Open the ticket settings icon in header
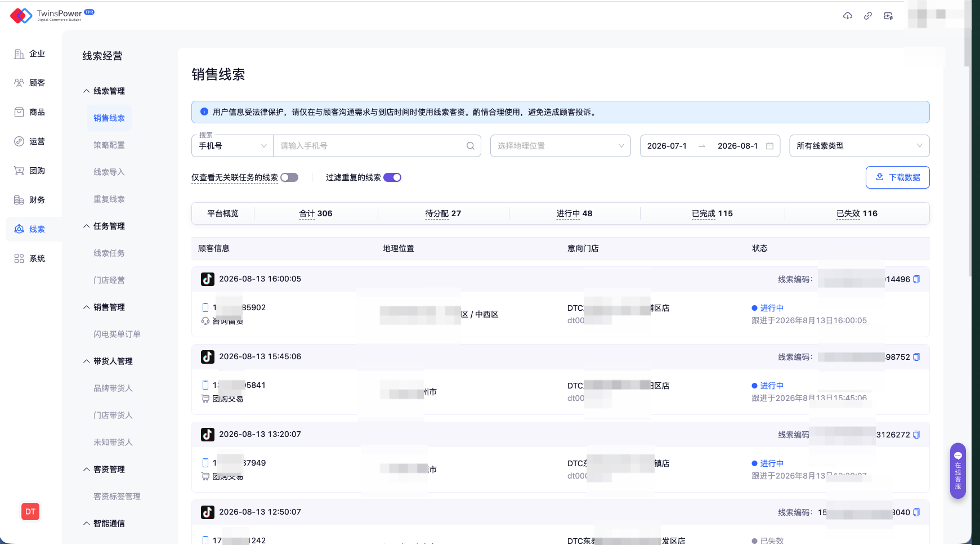980x545 pixels. coord(888,16)
